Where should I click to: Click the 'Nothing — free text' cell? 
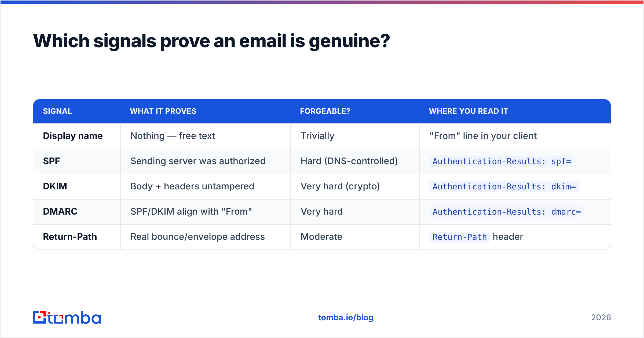pyautogui.click(x=173, y=136)
